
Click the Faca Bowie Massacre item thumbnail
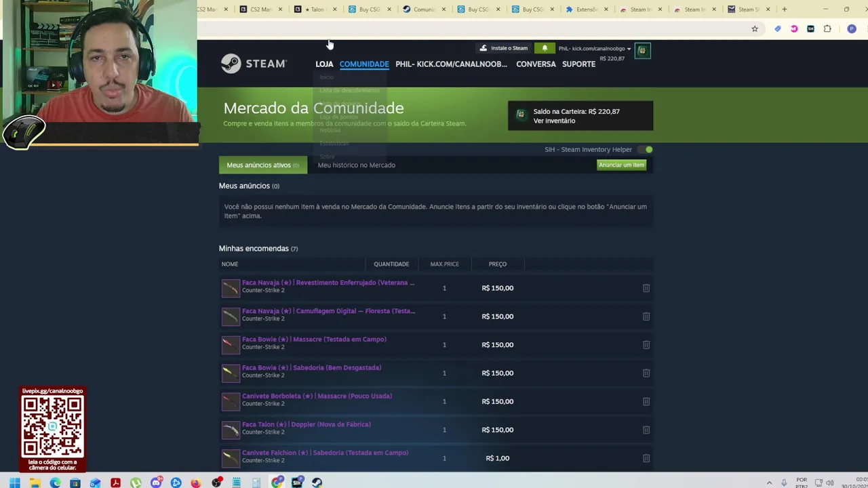(231, 344)
